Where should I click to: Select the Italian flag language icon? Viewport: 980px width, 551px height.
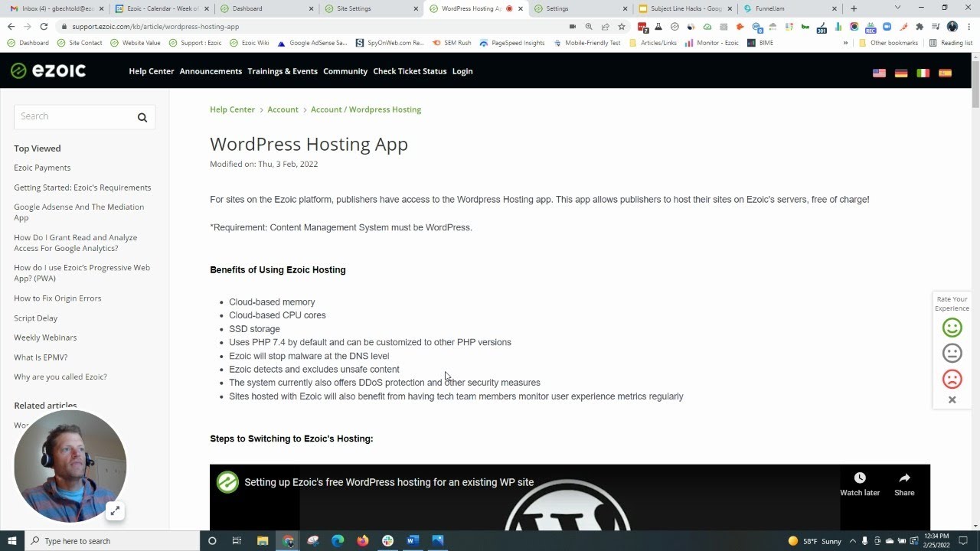[923, 73]
